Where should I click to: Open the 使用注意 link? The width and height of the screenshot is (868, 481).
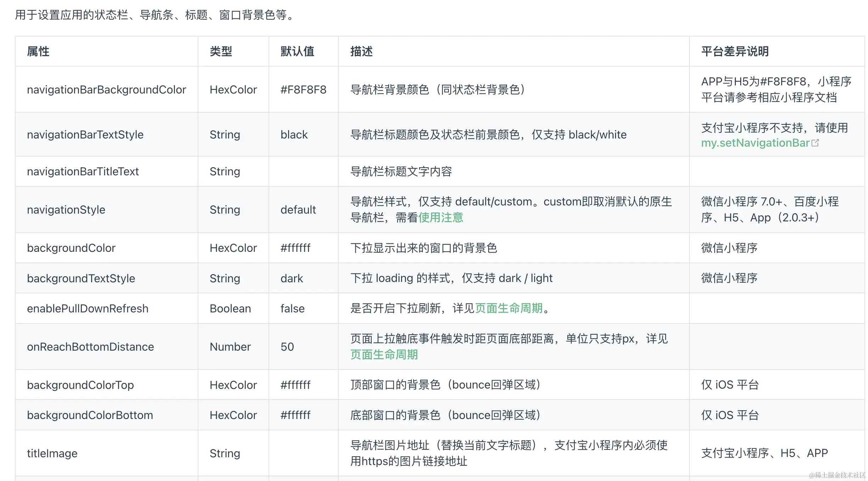pos(441,217)
